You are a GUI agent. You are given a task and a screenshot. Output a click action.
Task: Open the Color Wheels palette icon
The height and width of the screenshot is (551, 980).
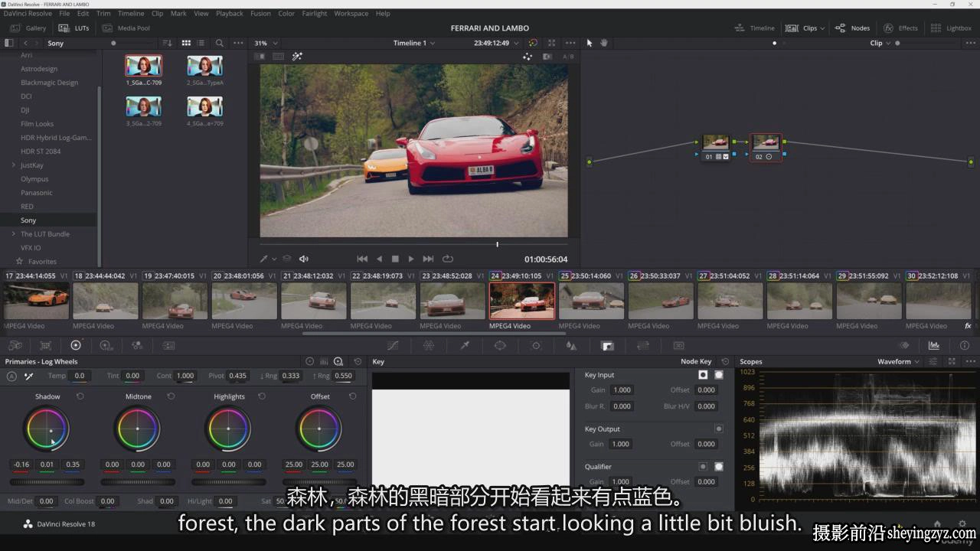(x=75, y=345)
